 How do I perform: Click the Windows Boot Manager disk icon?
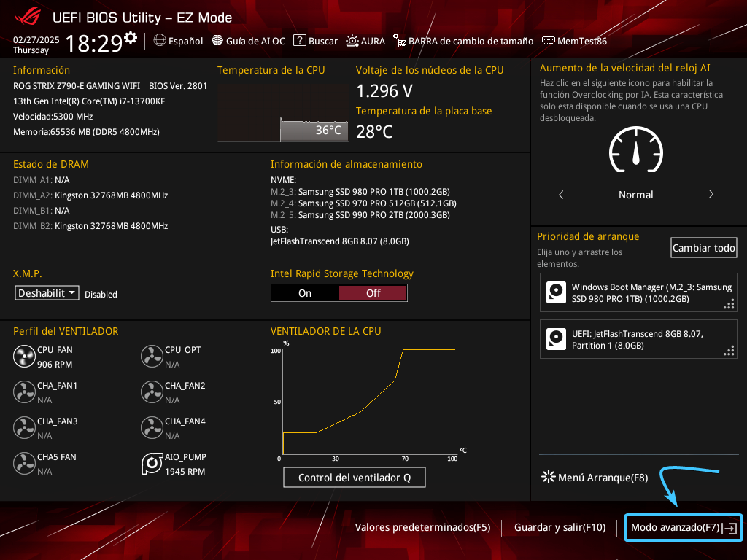556,292
